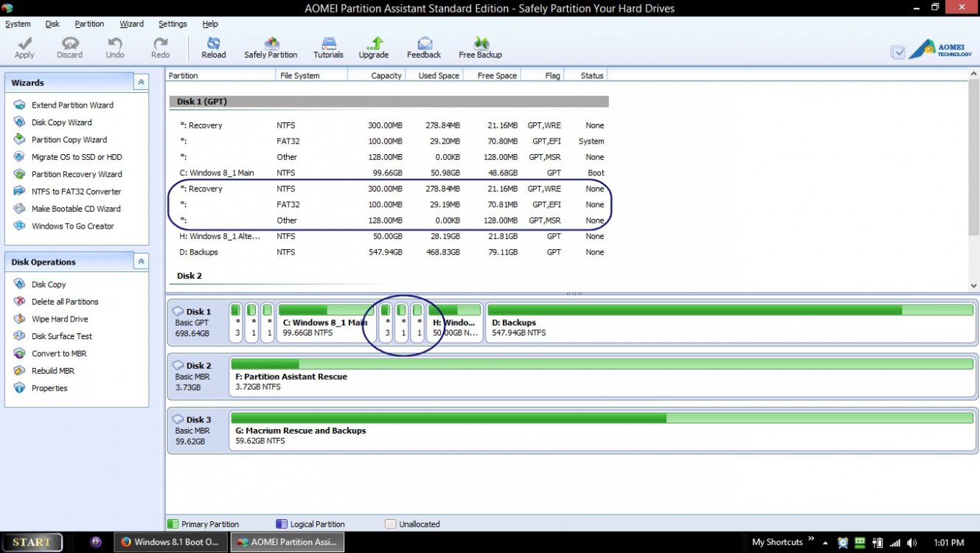Select the C: Windows 8_1 Main partition block

[326, 323]
